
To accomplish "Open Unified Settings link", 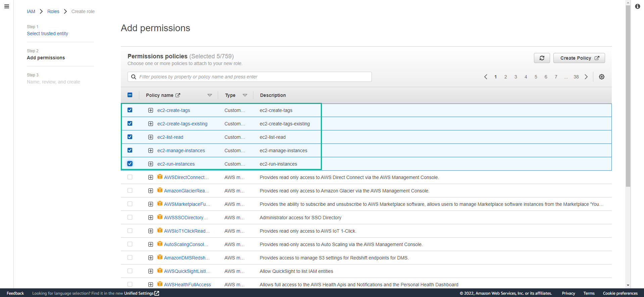I will coord(139,293).
